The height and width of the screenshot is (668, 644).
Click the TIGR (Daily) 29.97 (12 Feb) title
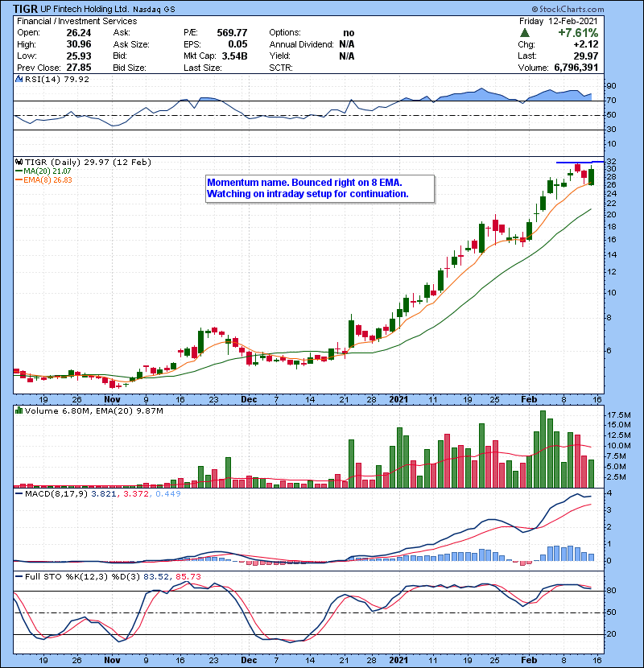click(88, 163)
